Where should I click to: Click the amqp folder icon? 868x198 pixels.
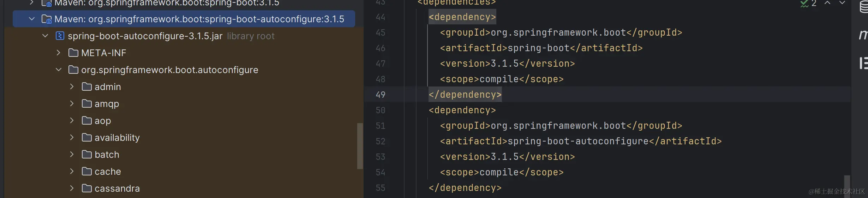click(x=87, y=103)
